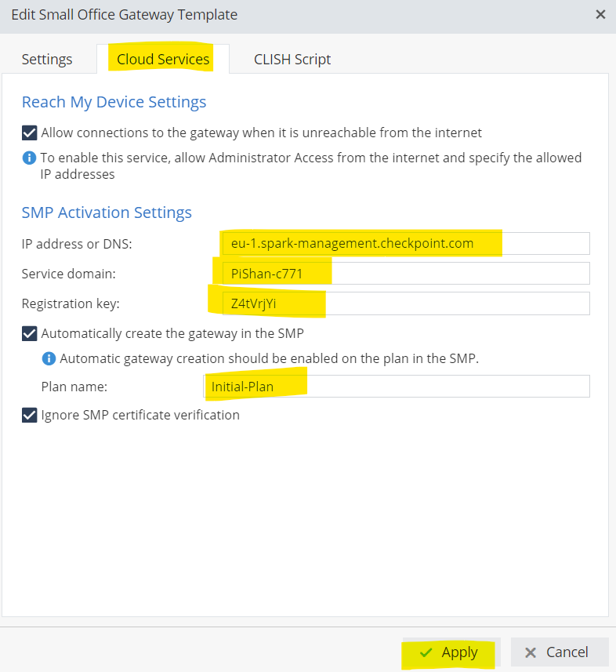Click the info icon next to the automatic gateway creation note

49,358
